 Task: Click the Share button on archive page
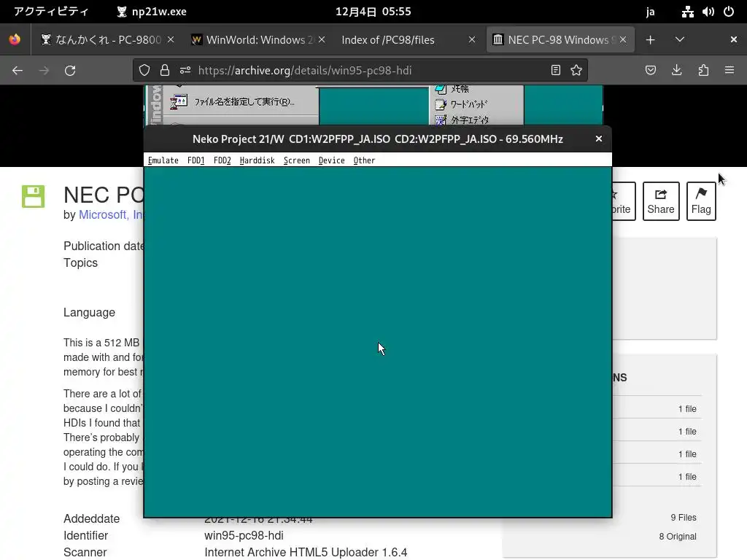(x=661, y=201)
